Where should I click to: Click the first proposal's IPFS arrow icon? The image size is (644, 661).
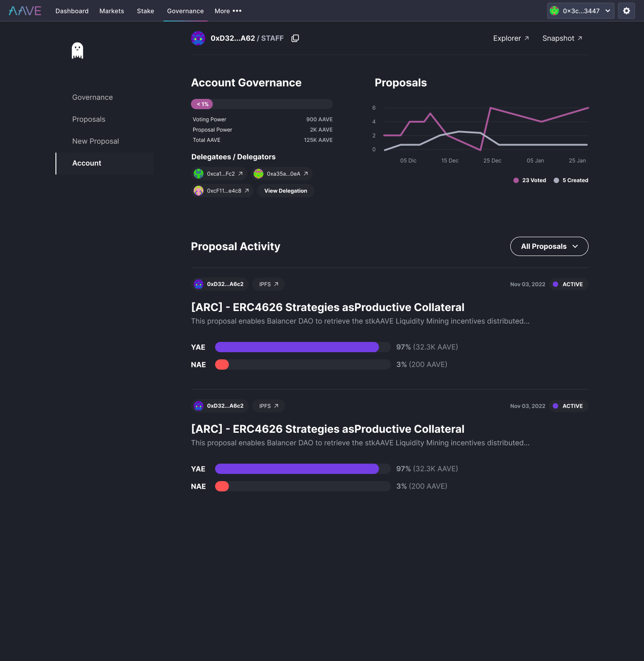(276, 284)
